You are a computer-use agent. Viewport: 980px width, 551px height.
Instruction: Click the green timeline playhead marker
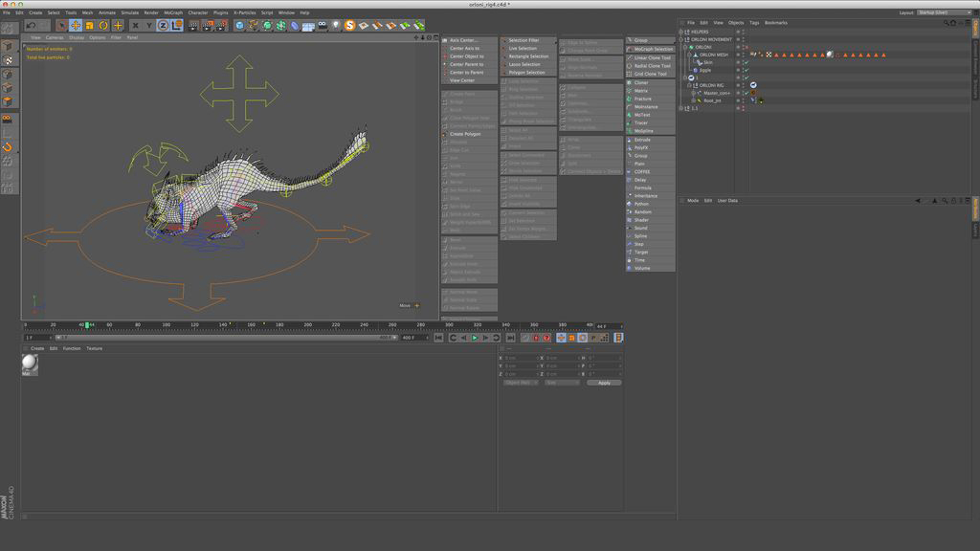click(x=87, y=325)
